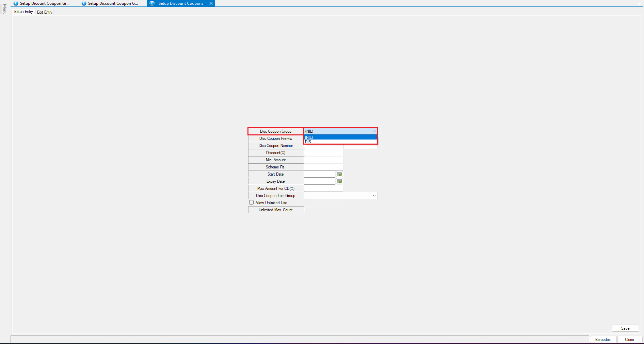Switch to Setup Dicount Coupon Gr... tab
The image size is (644, 344).
tap(44, 3)
